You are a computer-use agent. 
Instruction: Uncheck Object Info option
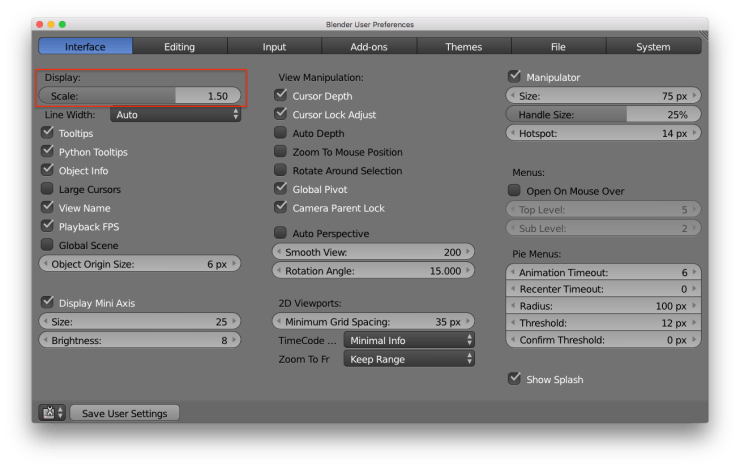pos(47,170)
